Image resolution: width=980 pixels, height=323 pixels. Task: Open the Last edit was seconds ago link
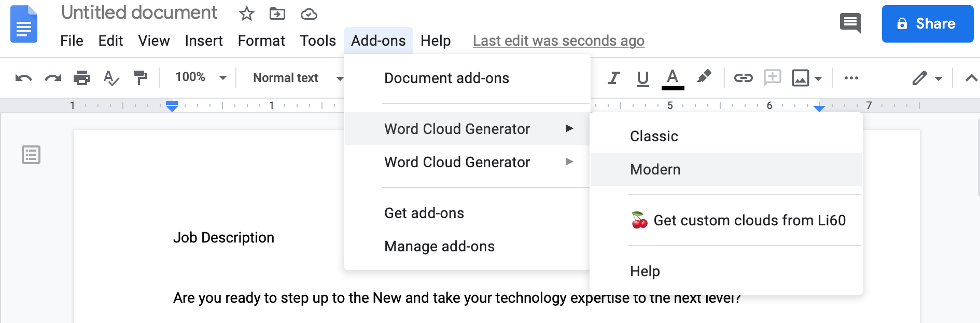pyautogui.click(x=558, y=41)
